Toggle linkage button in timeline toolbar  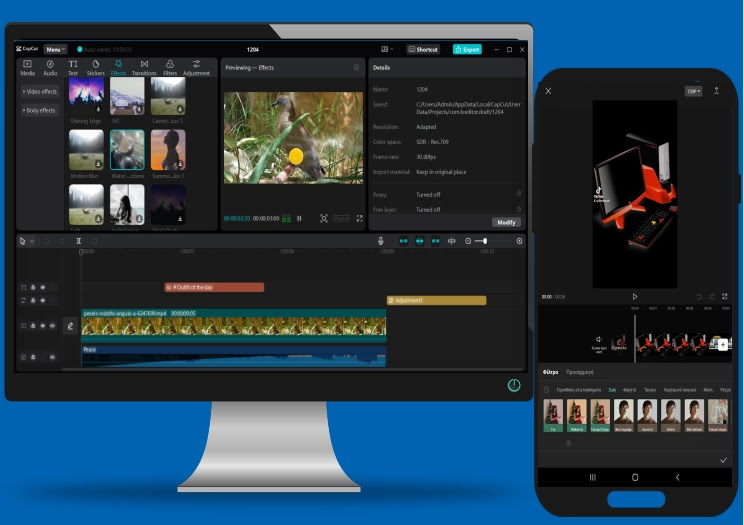[435, 241]
